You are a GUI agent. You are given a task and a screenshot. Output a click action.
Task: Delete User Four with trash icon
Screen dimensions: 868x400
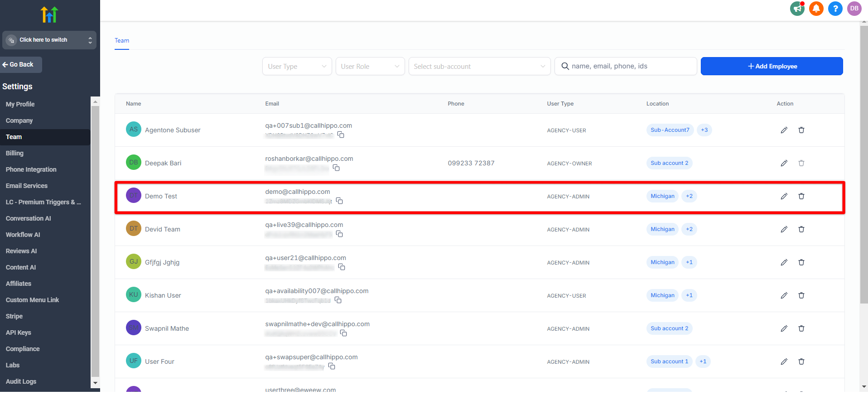(801, 361)
